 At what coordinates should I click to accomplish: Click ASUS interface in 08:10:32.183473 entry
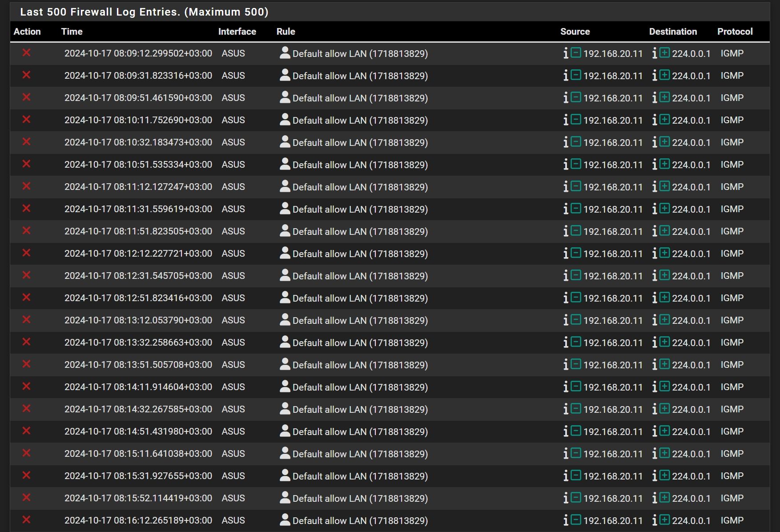pyautogui.click(x=233, y=142)
